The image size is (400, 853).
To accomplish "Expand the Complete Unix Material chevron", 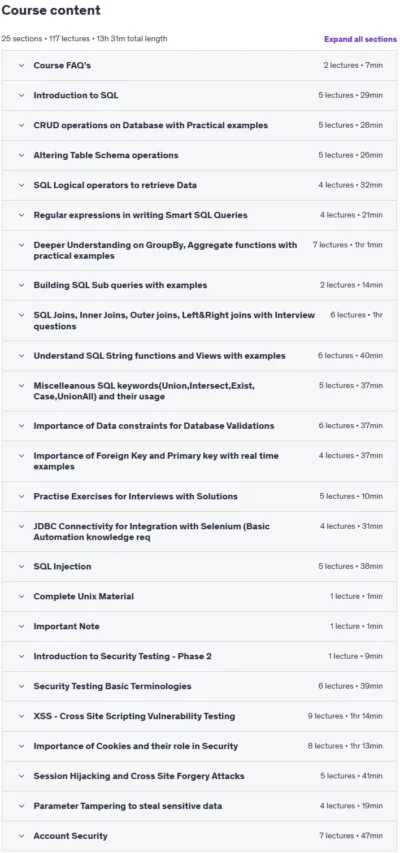I will [21, 596].
